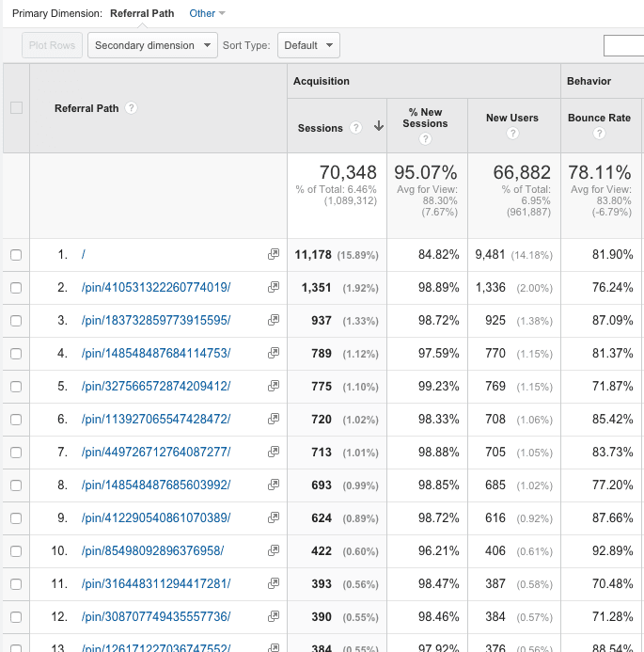644x652 pixels.
Task: Click the help icon beside Referral Path header
Action: tap(131, 108)
